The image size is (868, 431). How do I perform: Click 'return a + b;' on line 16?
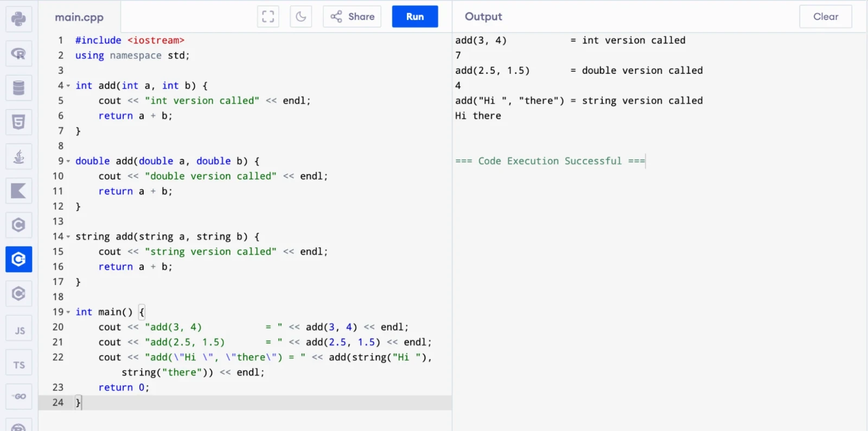135,267
